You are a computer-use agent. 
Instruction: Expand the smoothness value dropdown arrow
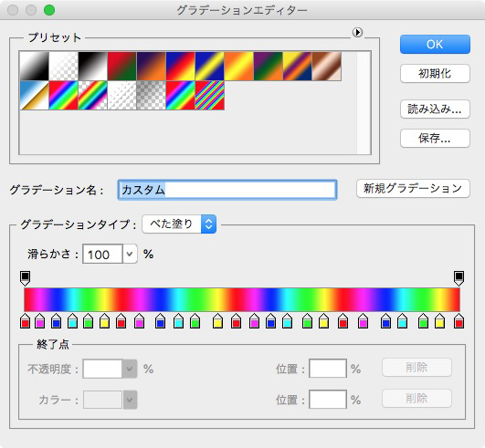tap(130, 255)
